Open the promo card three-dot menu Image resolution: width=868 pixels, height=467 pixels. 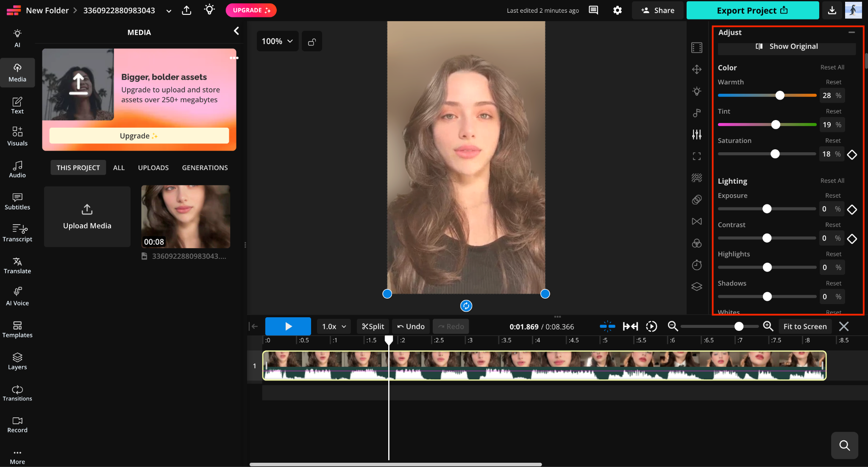(x=234, y=58)
